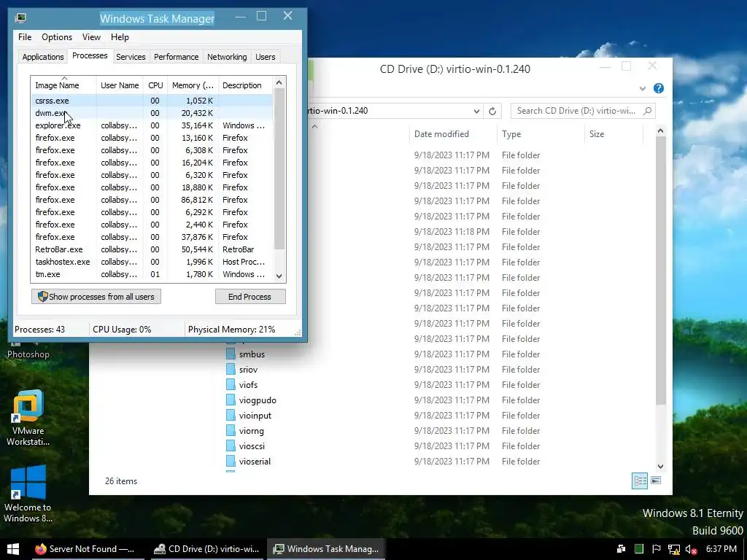The image size is (747, 560).
Task: Click the CD Drive taskbar button
Action: pyautogui.click(x=206, y=548)
